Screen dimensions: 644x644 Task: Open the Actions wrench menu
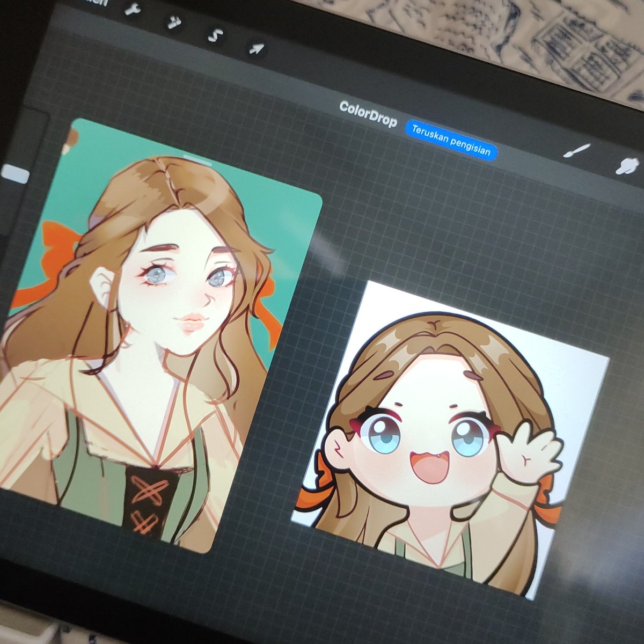pos(132,10)
